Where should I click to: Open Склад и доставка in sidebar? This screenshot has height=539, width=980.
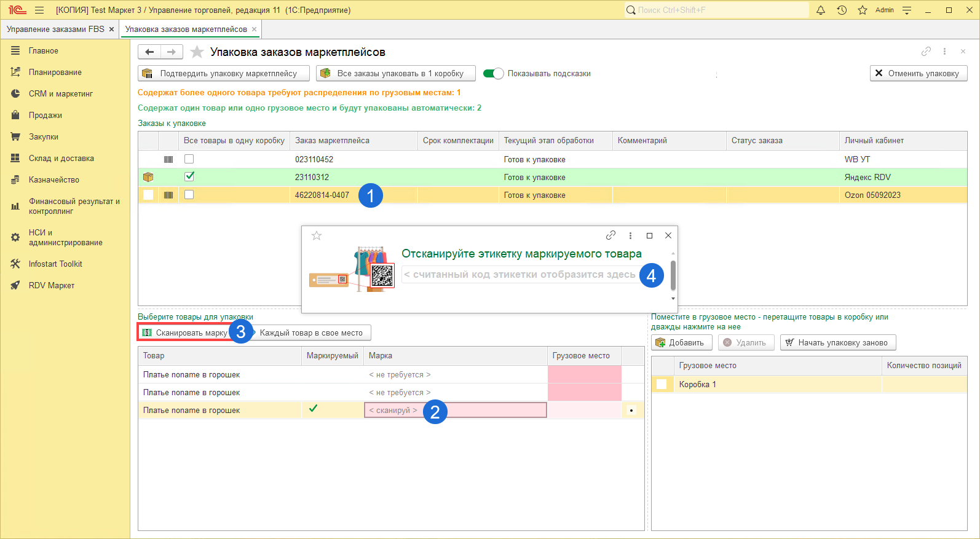pos(61,159)
